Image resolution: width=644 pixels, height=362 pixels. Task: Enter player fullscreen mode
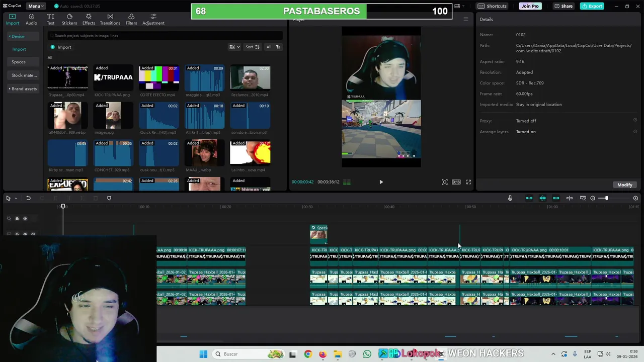[x=468, y=182]
